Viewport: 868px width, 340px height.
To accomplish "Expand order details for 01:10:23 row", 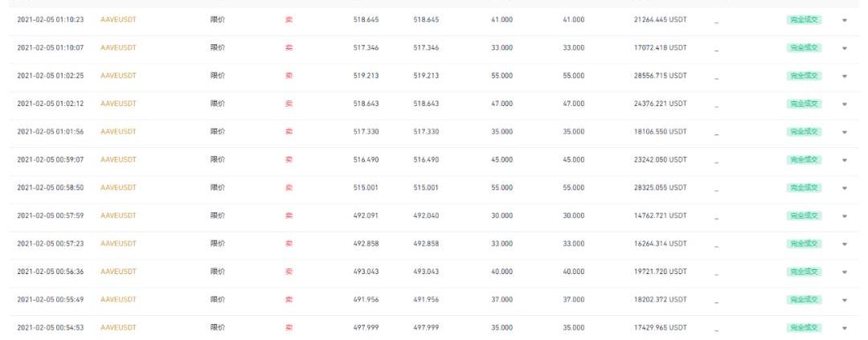I will pos(845,19).
